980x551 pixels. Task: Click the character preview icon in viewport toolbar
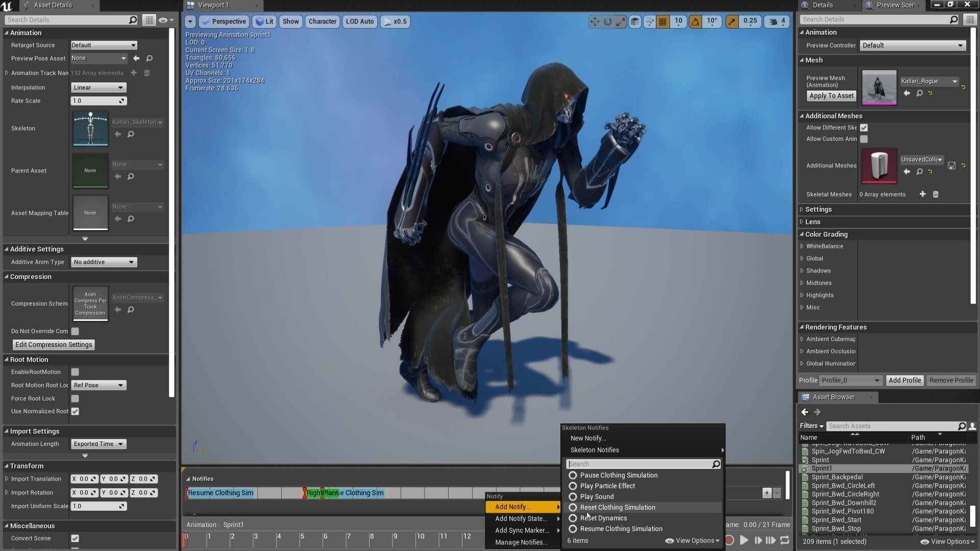pyautogui.click(x=322, y=21)
